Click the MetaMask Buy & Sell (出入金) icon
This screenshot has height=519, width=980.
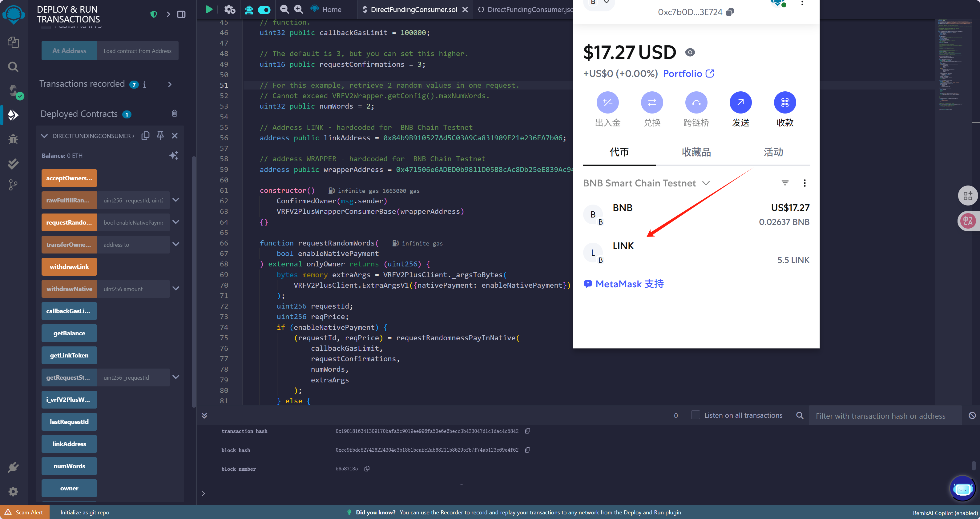pos(607,102)
